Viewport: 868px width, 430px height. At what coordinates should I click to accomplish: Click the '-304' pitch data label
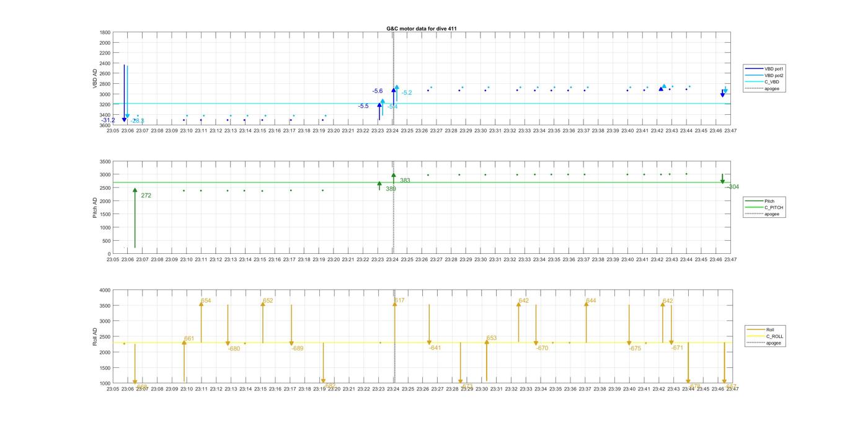pos(732,187)
